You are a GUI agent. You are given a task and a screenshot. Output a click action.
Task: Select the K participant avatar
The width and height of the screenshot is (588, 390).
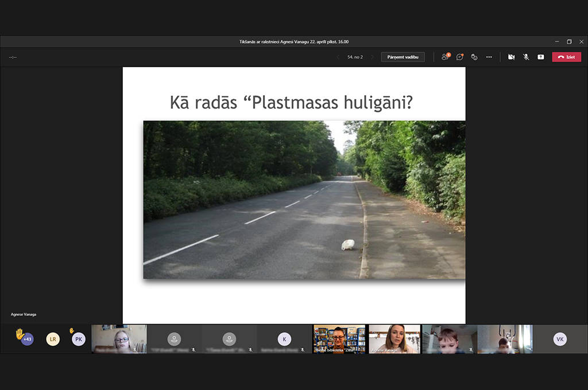point(284,339)
